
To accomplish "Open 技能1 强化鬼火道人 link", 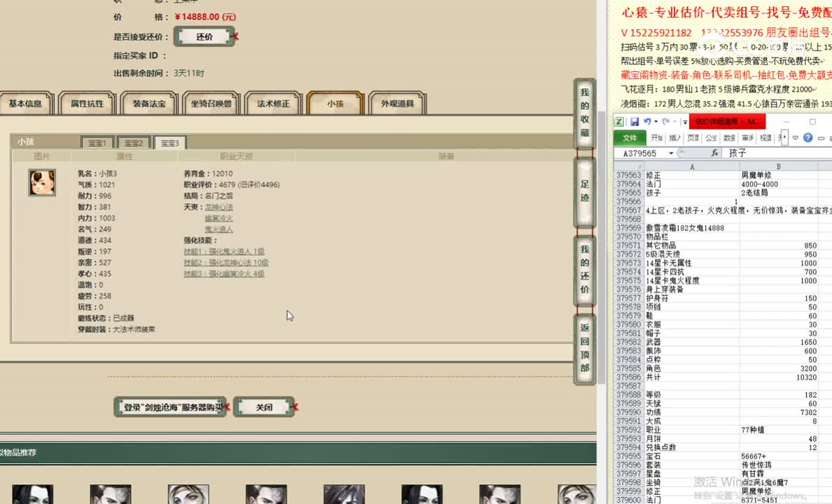I will [x=224, y=251].
